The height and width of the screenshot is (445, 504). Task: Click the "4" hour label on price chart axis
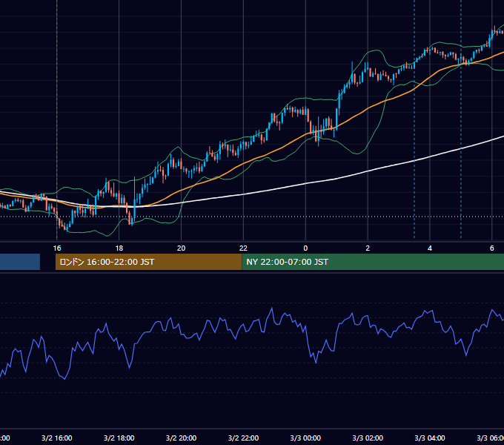[x=430, y=248]
